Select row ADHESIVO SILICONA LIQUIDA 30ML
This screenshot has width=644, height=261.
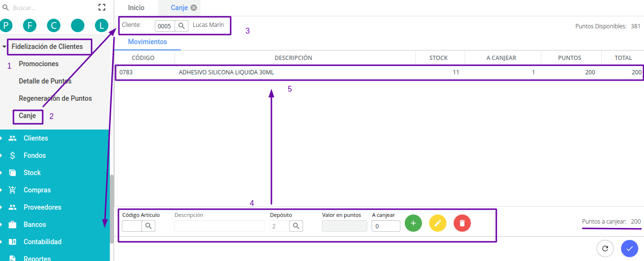[379, 72]
